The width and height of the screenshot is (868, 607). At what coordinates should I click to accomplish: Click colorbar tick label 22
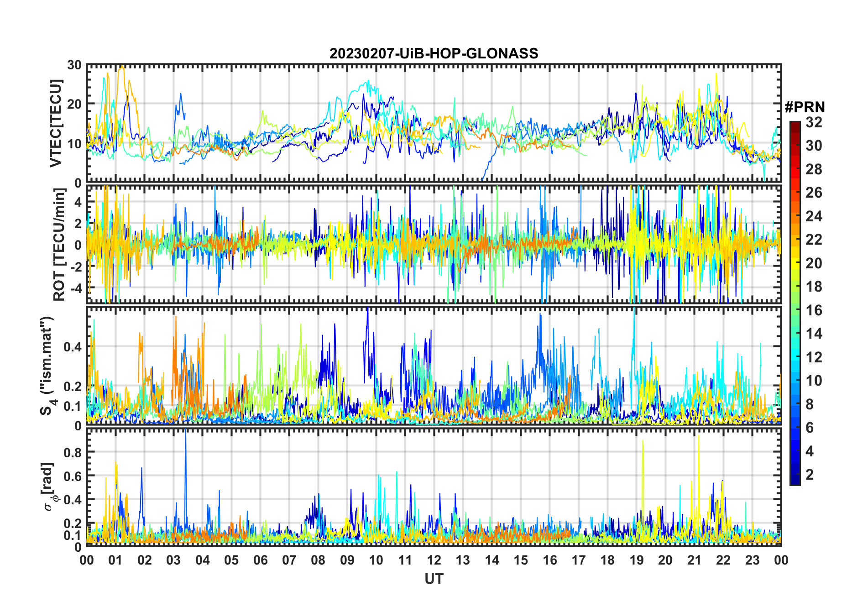[x=814, y=240]
